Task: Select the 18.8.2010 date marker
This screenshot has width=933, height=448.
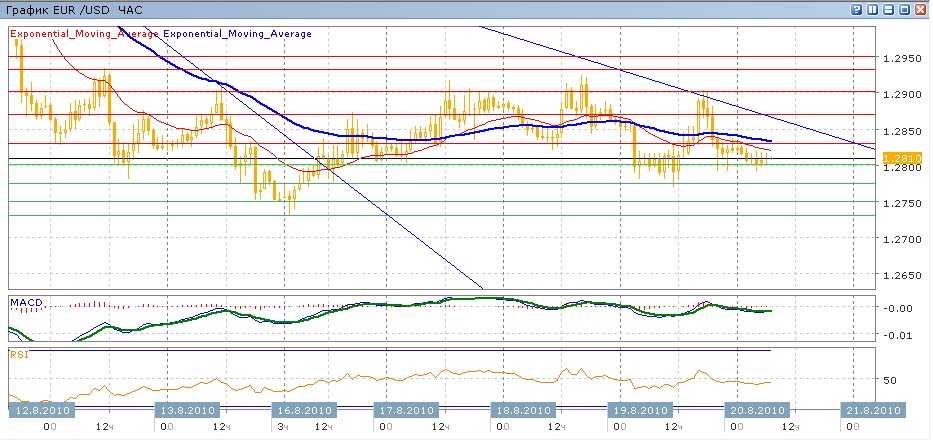Action: 522,410
